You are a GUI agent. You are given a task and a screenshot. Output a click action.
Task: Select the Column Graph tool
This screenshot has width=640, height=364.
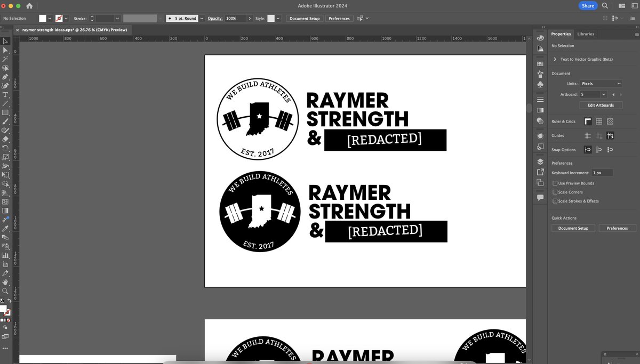click(x=5, y=255)
